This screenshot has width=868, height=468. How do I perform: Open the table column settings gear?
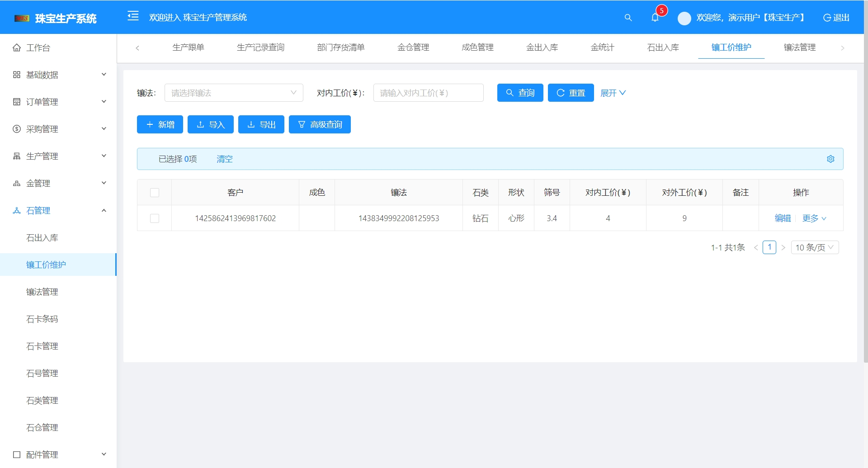point(831,159)
